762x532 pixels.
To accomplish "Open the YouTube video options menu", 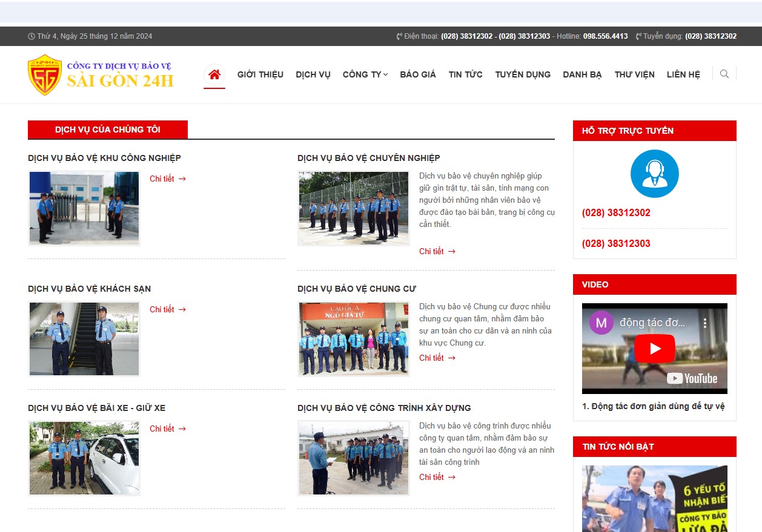I will coord(705,323).
